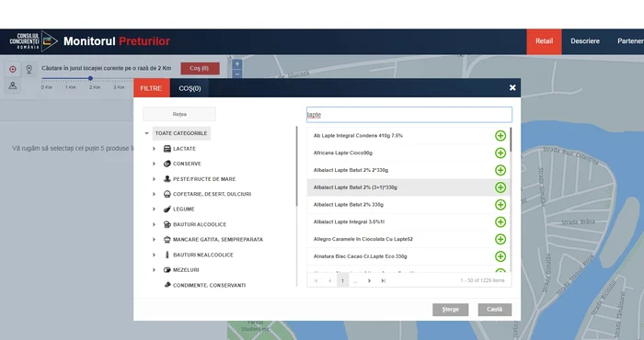Expand the LACTATE category
The image size is (644, 340).
coord(154,149)
